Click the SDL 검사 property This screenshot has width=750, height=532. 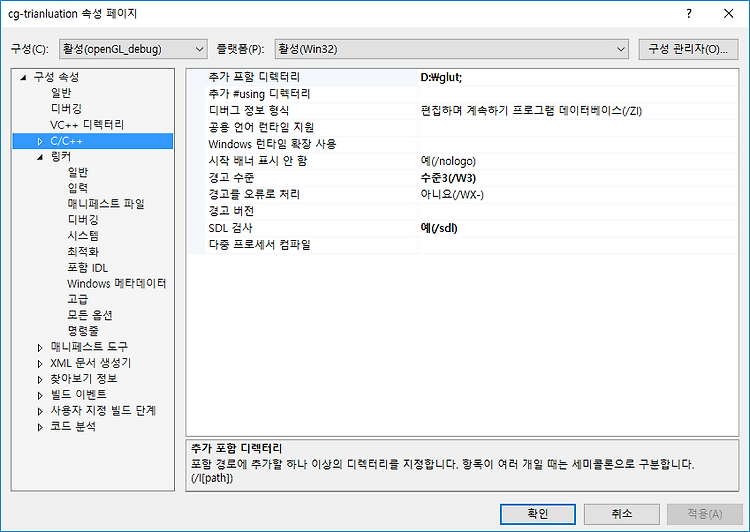230,228
